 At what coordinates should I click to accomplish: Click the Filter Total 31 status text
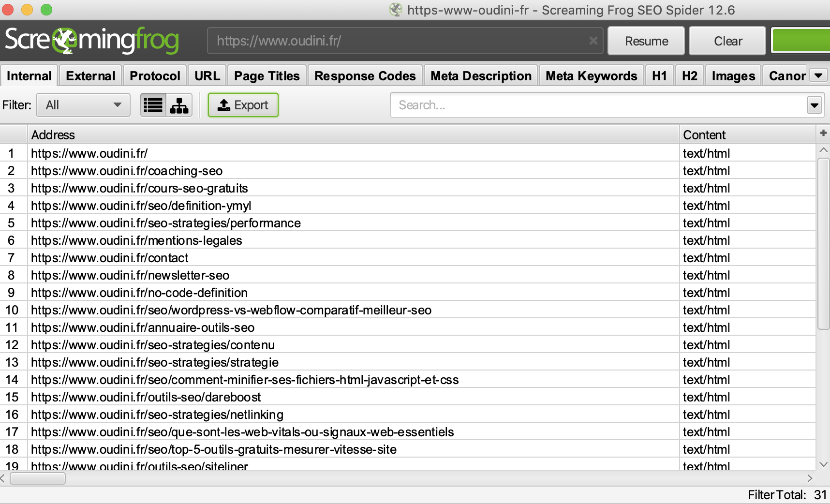coord(787,495)
